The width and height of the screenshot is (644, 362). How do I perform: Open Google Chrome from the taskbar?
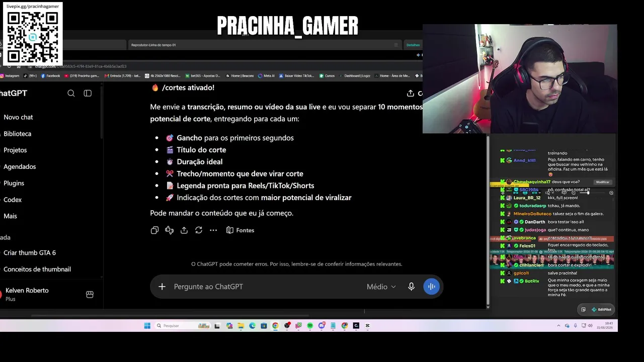[275, 326]
